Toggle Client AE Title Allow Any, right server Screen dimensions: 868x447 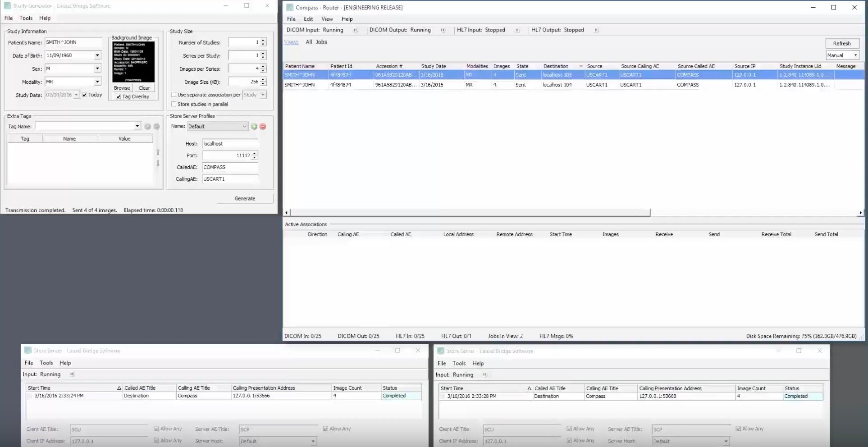coord(569,429)
